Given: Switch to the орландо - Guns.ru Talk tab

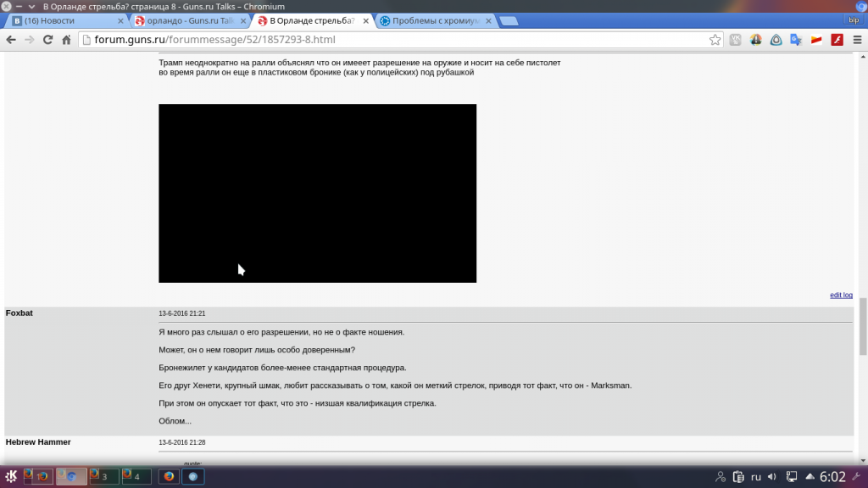Looking at the screenshot, I should pyautogui.click(x=190, y=20).
